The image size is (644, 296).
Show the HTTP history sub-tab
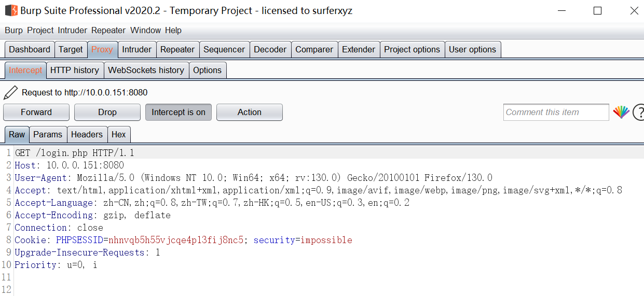75,70
